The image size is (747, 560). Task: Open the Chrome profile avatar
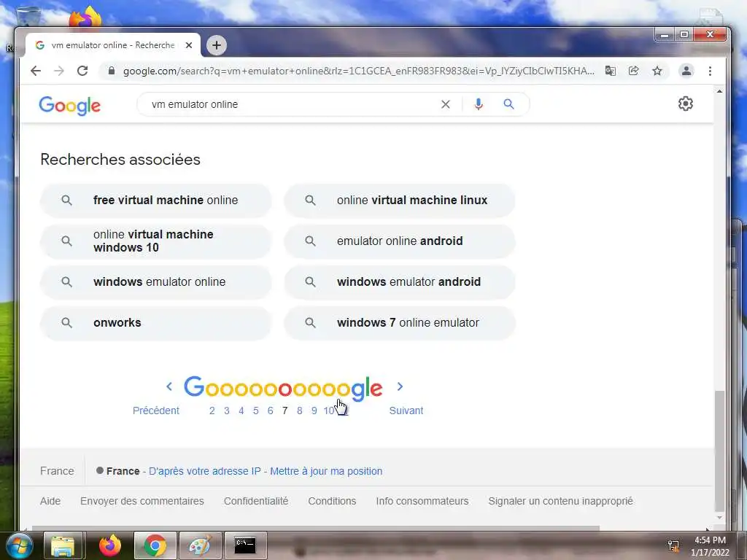coord(686,71)
